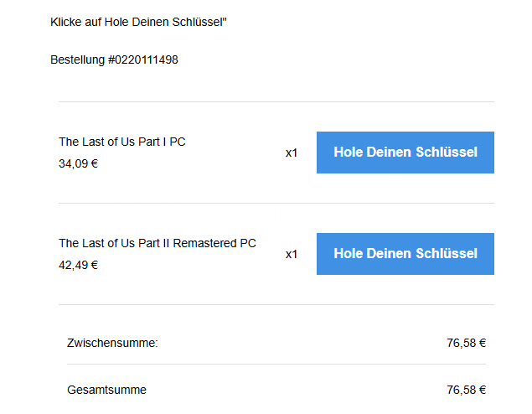Click the 'Gesamtsumme' label

tap(106, 390)
